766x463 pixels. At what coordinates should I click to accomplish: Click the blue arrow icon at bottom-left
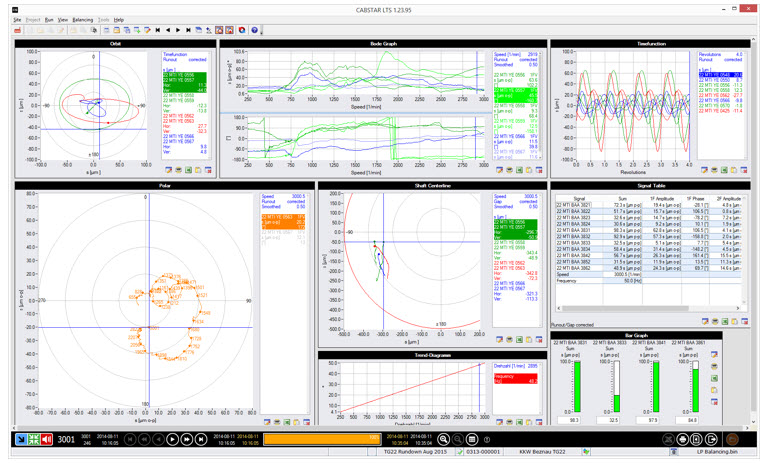21,439
